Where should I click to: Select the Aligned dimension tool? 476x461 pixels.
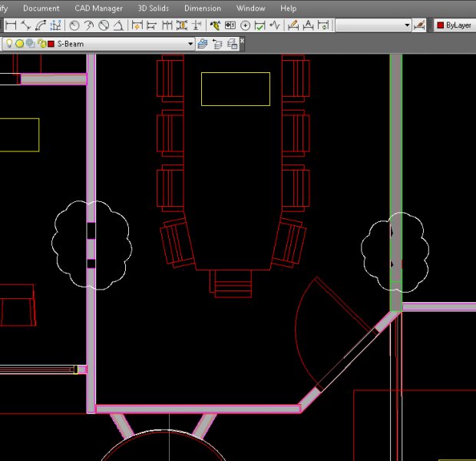[x=25, y=25]
